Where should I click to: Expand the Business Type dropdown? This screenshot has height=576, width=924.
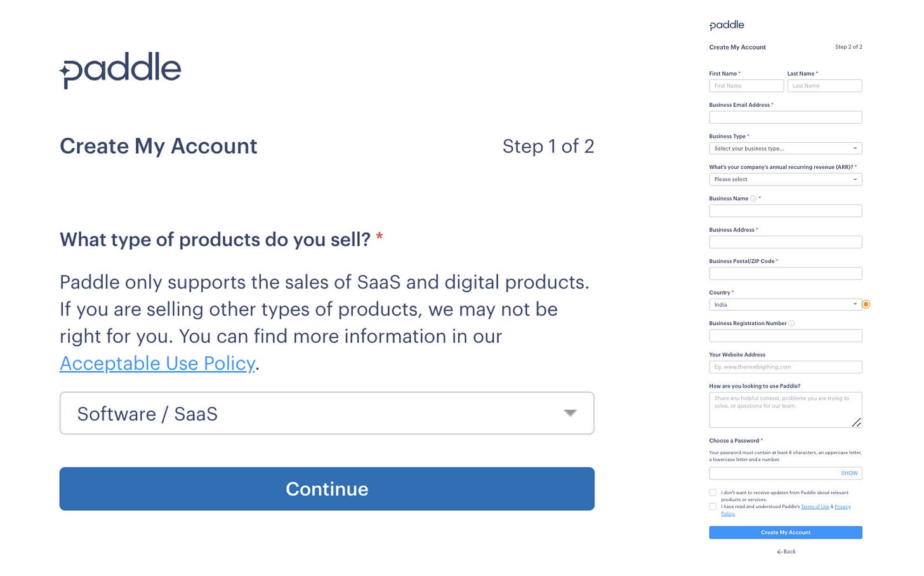[x=785, y=149]
